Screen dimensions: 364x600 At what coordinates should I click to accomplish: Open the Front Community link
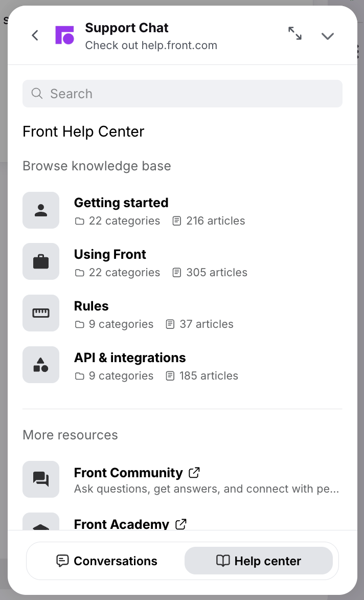(128, 473)
